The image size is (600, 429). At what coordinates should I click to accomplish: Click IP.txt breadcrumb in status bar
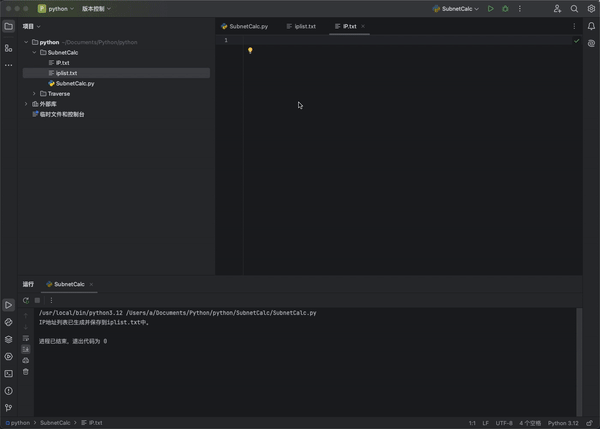pyautogui.click(x=92, y=423)
